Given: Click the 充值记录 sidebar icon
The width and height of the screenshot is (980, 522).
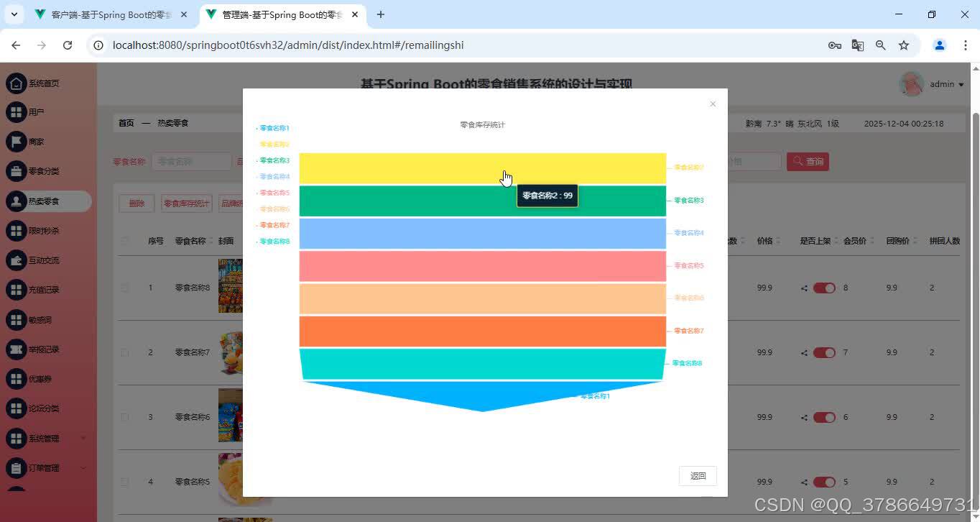Looking at the screenshot, I should click(x=16, y=290).
